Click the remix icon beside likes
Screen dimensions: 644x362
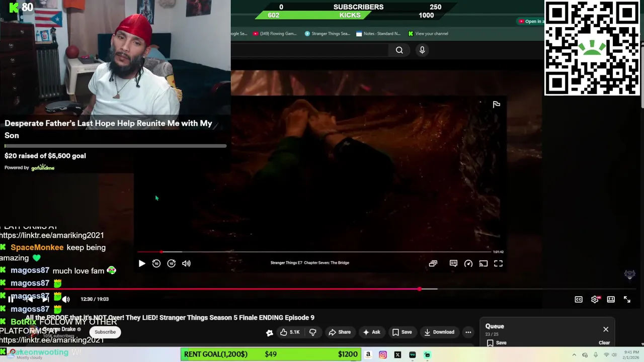270,332
